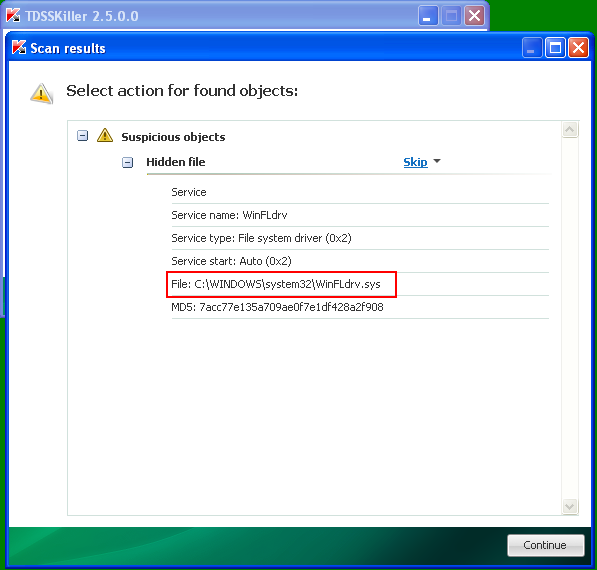Click the TDSSKiller logo icon in background window
597x570 pixels.
click(x=13, y=16)
